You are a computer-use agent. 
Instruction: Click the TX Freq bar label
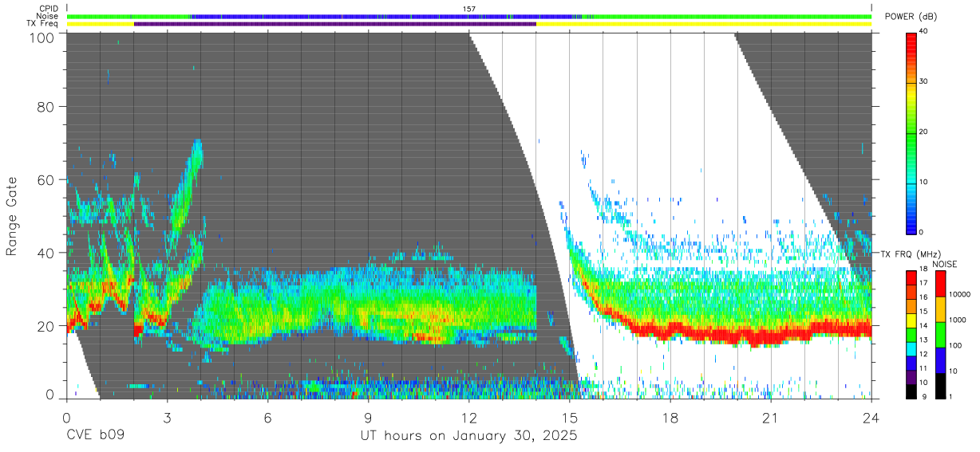[43, 24]
